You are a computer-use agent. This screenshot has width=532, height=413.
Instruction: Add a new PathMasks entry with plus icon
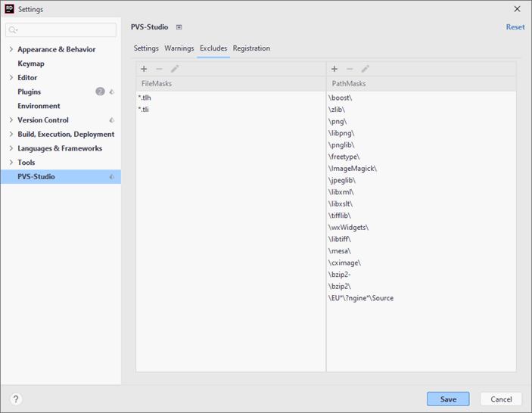334,69
